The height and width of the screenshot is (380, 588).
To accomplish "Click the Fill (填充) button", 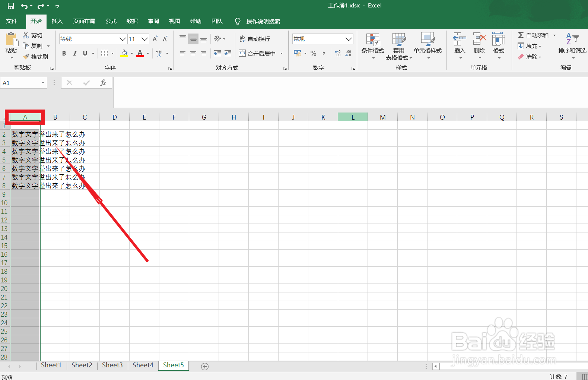I will point(529,46).
